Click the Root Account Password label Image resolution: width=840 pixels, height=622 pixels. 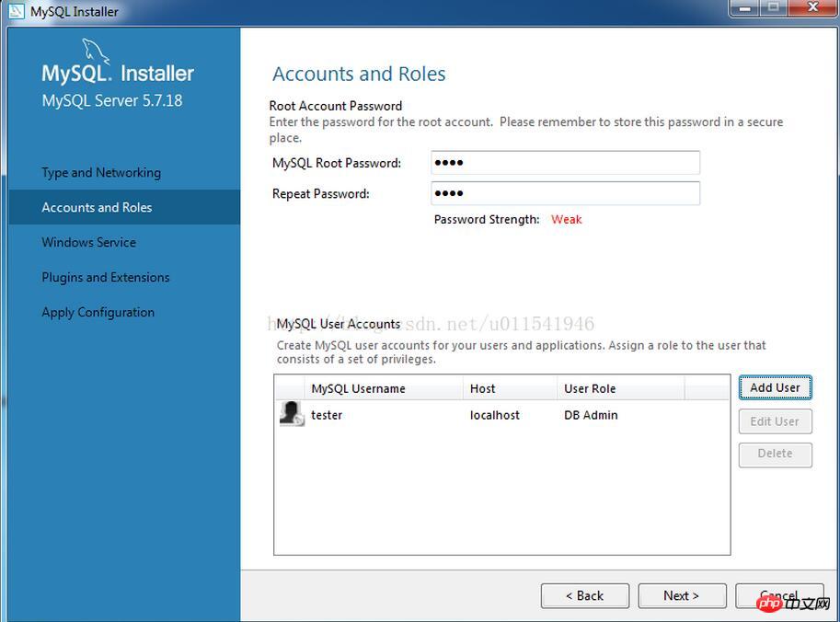pyautogui.click(x=336, y=106)
